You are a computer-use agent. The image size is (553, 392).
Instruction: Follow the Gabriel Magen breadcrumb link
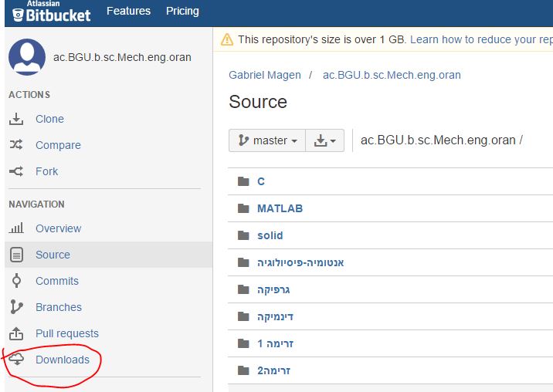pos(264,75)
